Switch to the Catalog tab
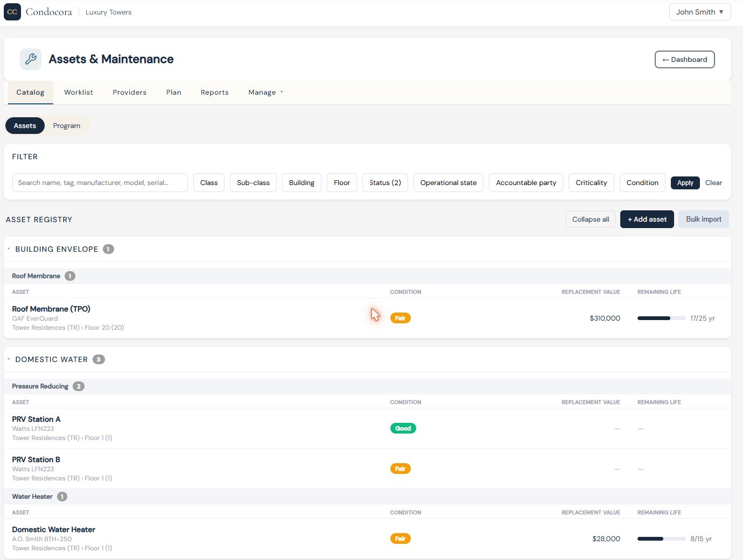 pos(31,93)
